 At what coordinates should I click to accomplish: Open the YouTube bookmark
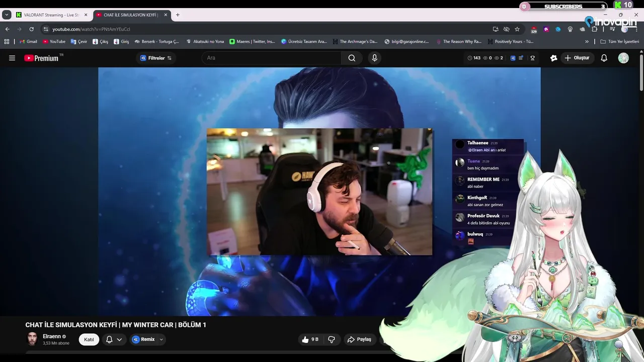click(54, 42)
